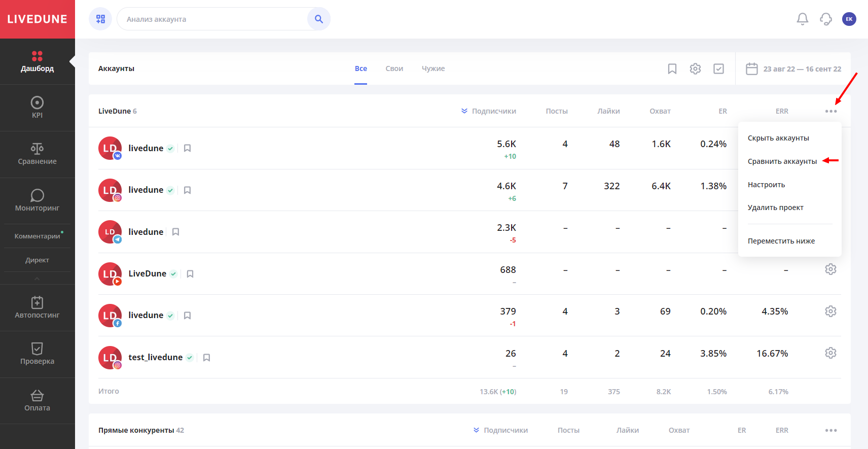The width and height of the screenshot is (868, 449).
Task: Open the dashboard grid icon near search
Action: click(100, 19)
